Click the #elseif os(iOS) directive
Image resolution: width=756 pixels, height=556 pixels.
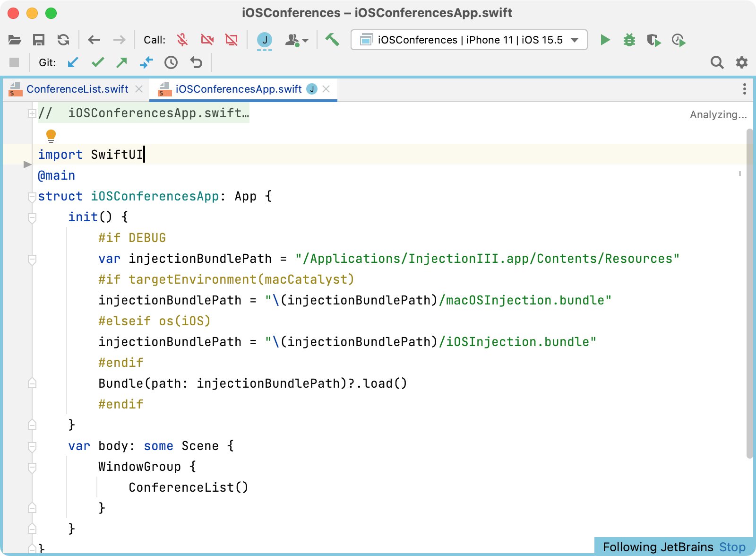point(155,321)
